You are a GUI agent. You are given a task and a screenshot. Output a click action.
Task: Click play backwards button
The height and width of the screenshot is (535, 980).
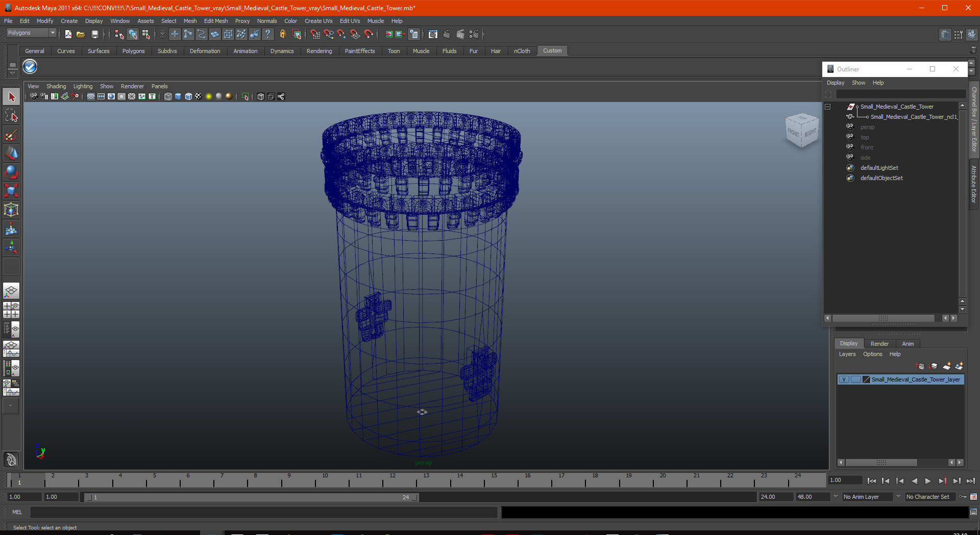click(x=914, y=481)
